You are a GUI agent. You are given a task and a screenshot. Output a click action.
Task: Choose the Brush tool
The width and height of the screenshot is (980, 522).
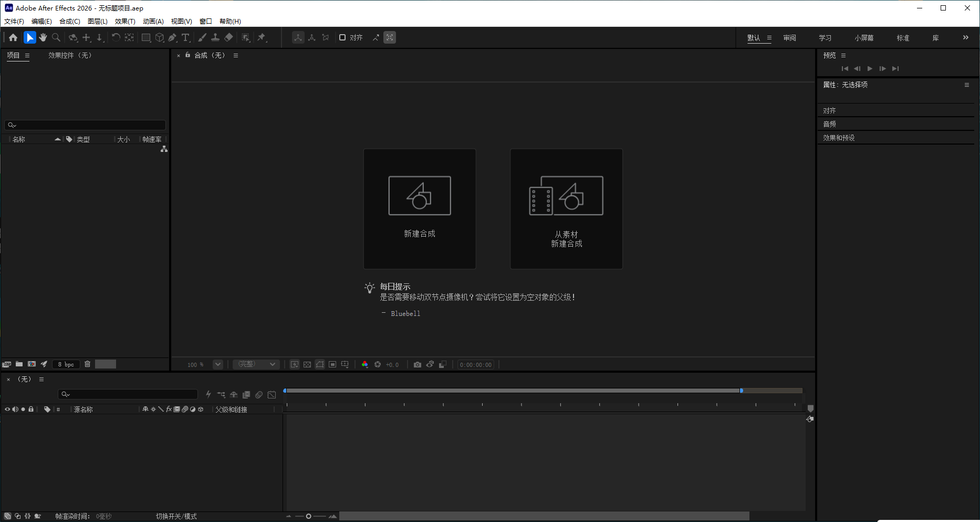click(202, 37)
